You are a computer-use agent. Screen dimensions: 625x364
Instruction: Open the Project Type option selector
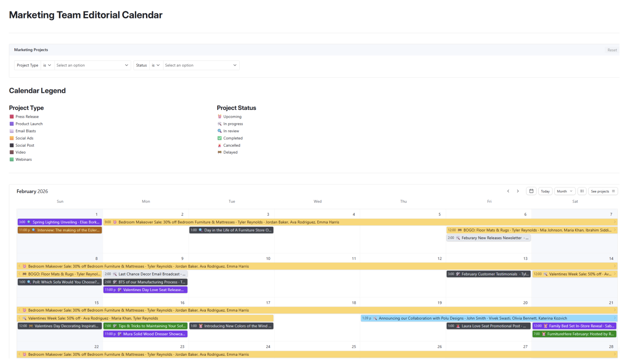pos(92,65)
